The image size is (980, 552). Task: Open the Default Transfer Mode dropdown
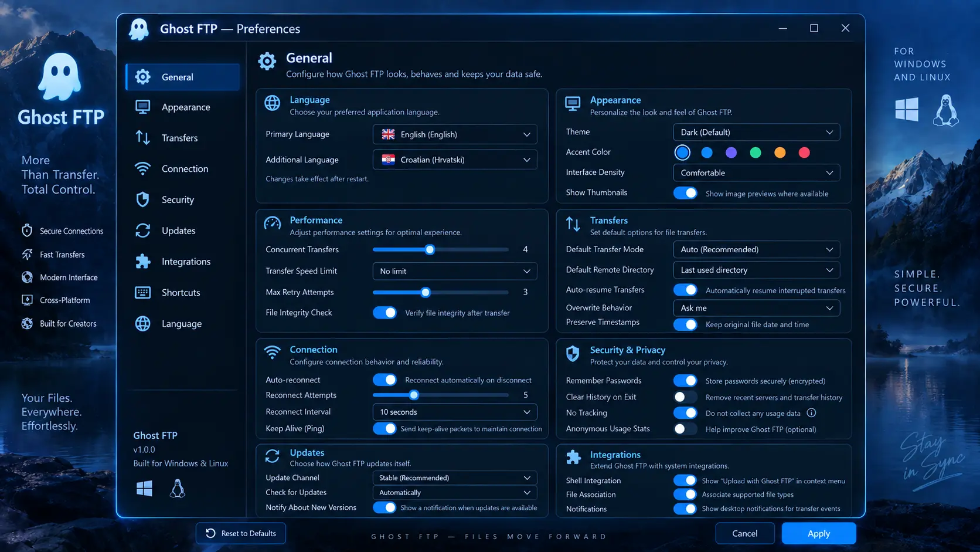tap(757, 249)
